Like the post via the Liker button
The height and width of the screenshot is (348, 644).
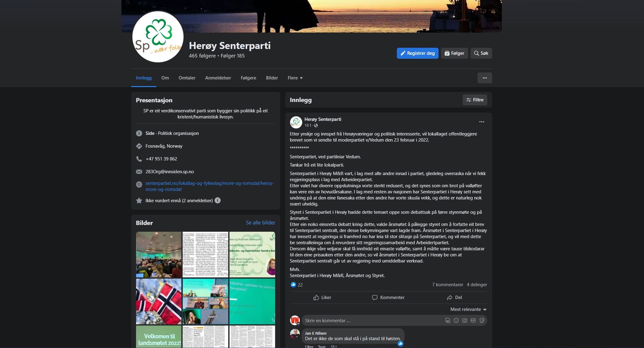[322, 297]
